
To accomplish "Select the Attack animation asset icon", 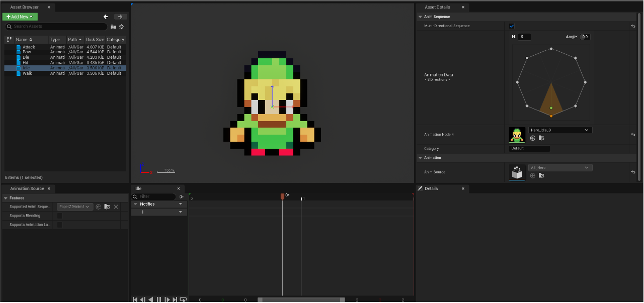I will 19,47.
